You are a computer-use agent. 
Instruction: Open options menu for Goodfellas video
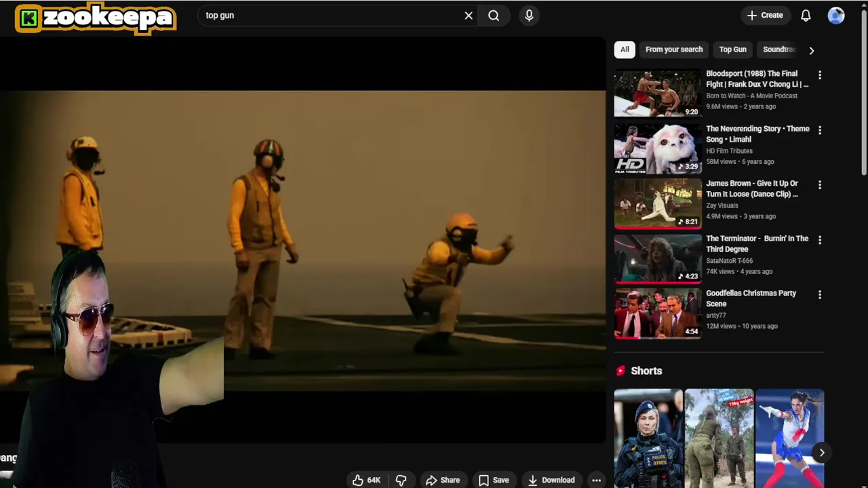(x=819, y=295)
